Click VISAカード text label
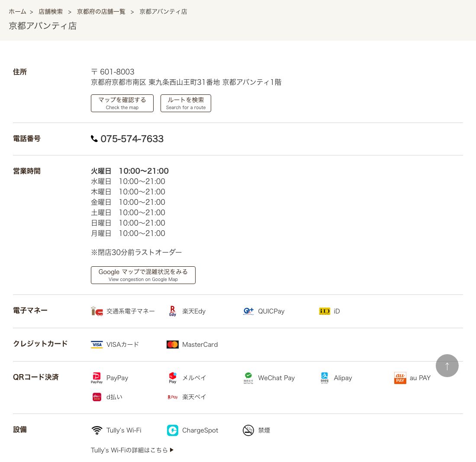Image resolution: width=476 pixels, height=462 pixels. 122,345
